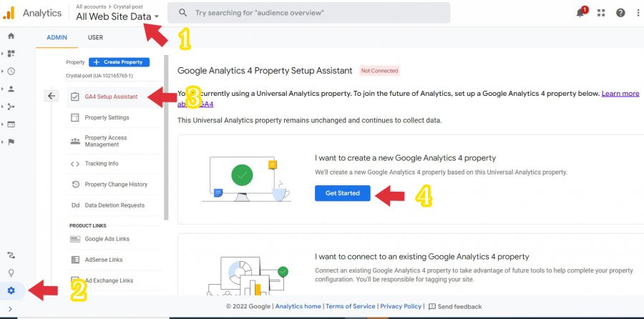Click the Help question mark icon
This screenshot has width=644, height=319.
(620, 13)
